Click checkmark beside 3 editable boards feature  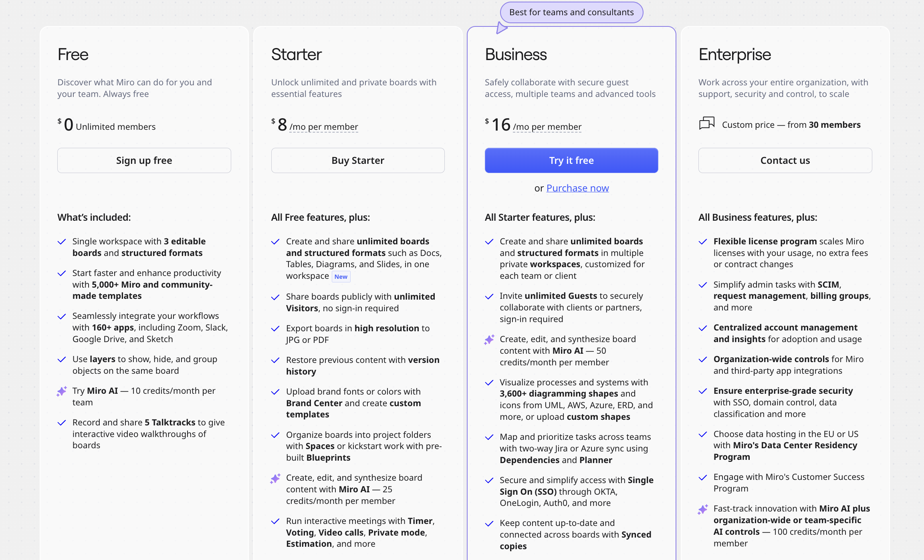[x=62, y=242]
